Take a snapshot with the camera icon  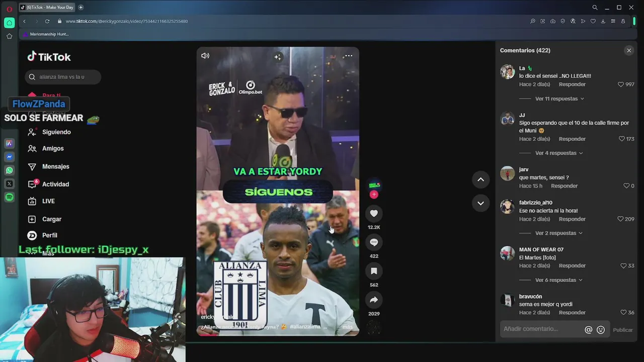pyautogui.click(x=552, y=21)
